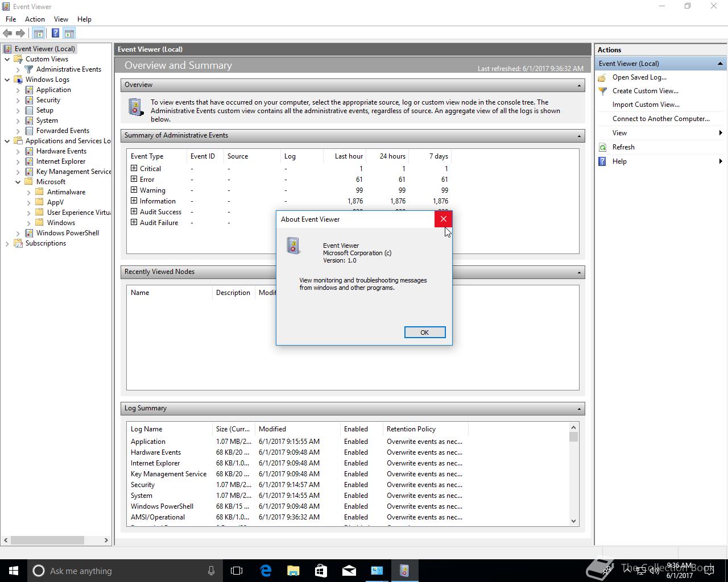Open the Action menu
The image size is (728, 582).
tap(35, 19)
